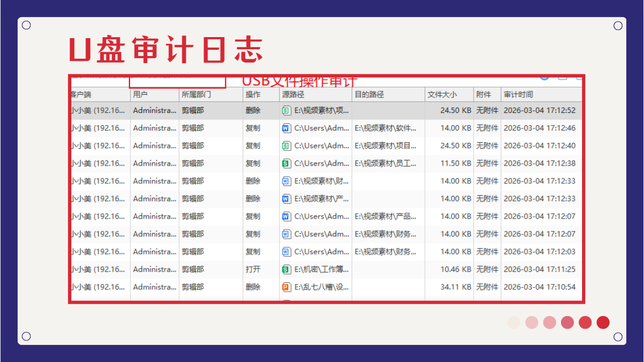644x362 pixels.
Task: Select the palest dot swatch
Action: 514,323
